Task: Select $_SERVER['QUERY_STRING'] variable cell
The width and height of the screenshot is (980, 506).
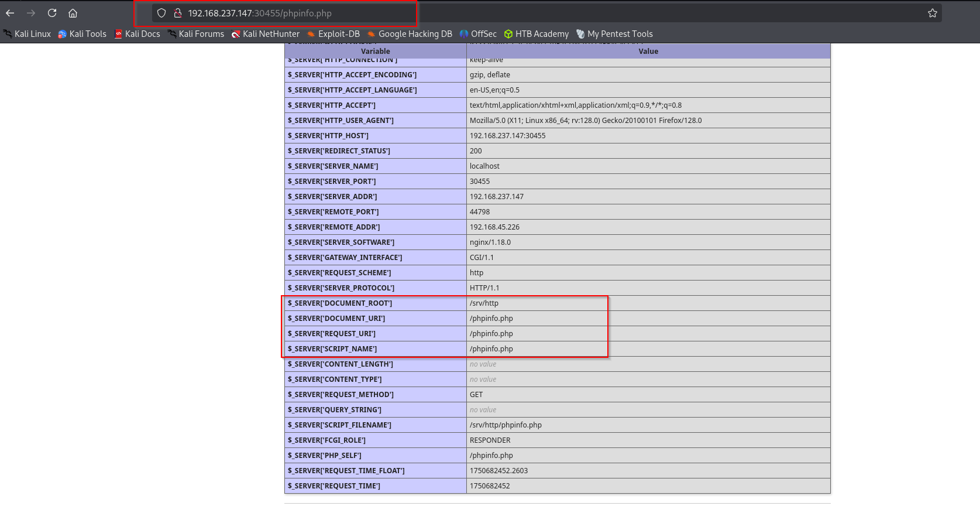Action: point(376,410)
